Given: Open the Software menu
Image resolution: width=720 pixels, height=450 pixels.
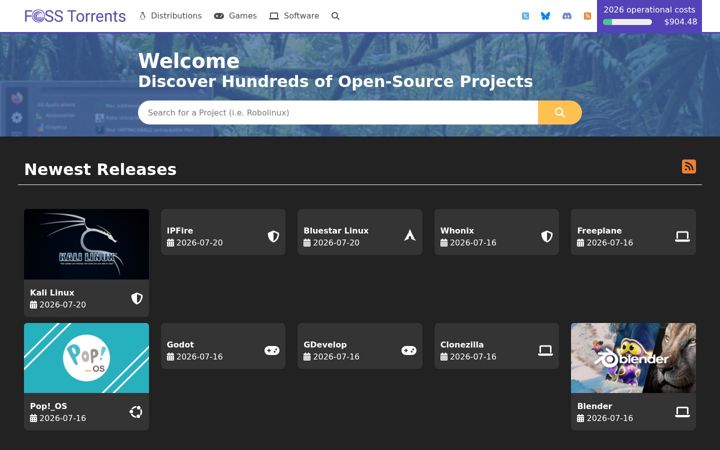Looking at the screenshot, I should [x=294, y=16].
